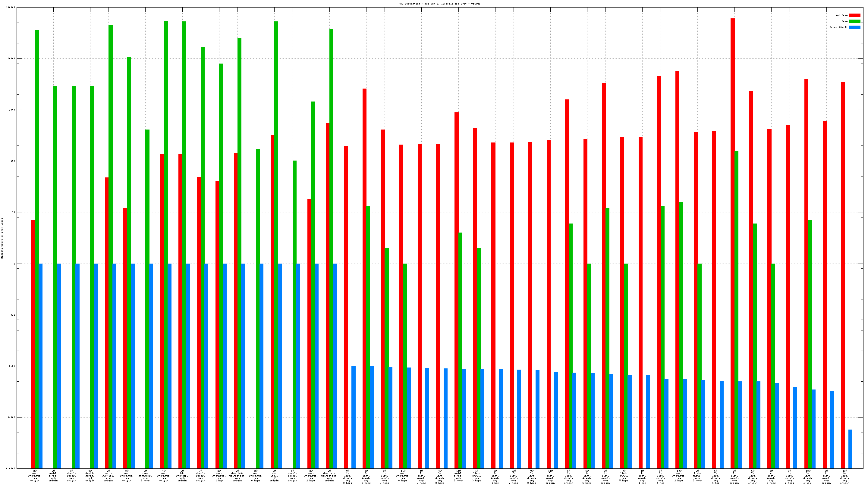The image size is (868, 488).
Task: Click the 0.0001 y-axis tick label
Action: point(11,468)
